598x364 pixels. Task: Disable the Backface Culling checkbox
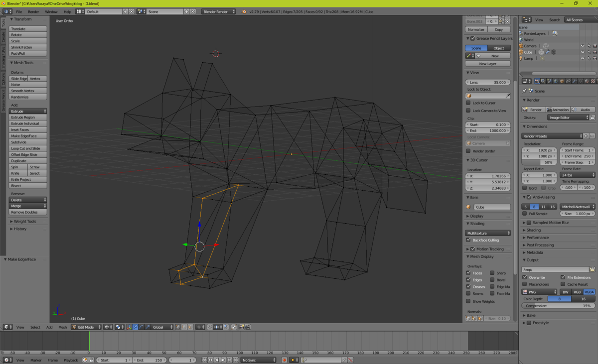(468, 240)
